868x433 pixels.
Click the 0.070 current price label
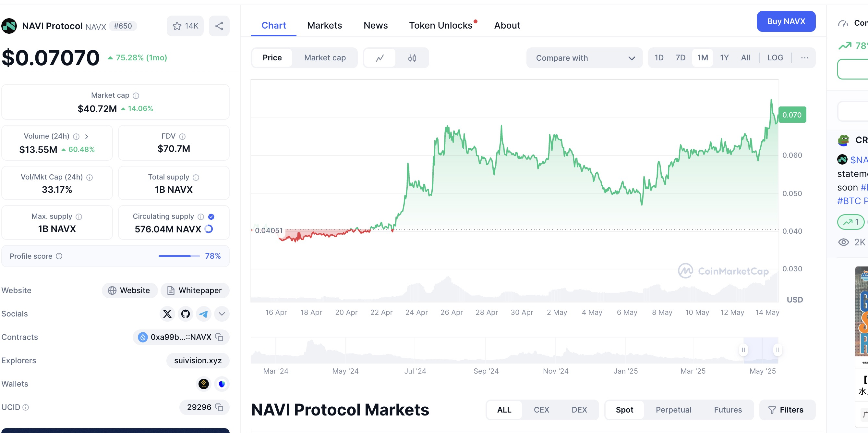tap(792, 115)
